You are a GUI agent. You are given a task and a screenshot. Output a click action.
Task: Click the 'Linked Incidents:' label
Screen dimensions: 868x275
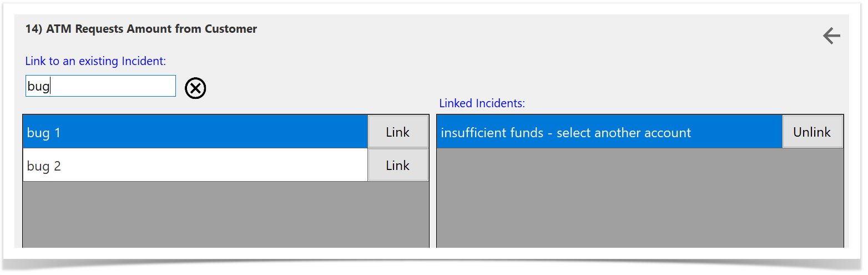click(x=482, y=103)
